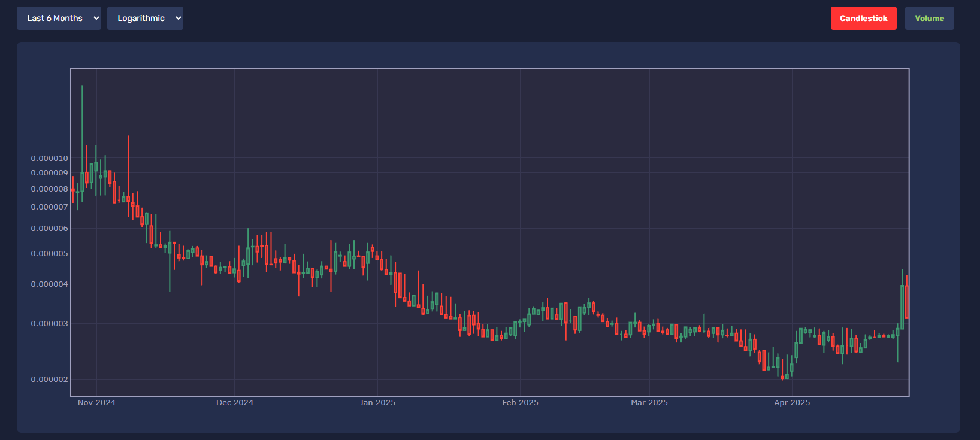Viewport: 980px width, 440px height.
Task: Toggle the Volume button
Action: click(x=929, y=18)
